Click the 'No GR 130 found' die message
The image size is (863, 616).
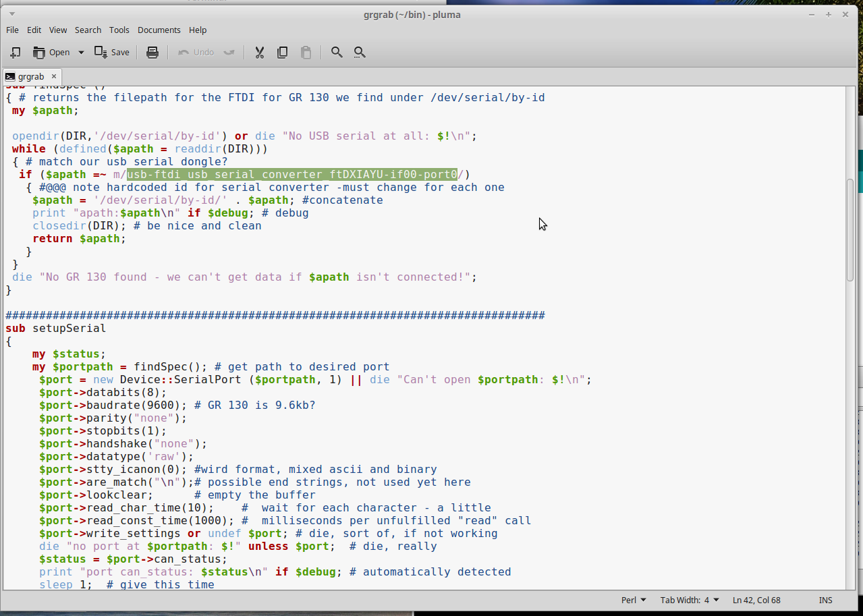(245, 277)
